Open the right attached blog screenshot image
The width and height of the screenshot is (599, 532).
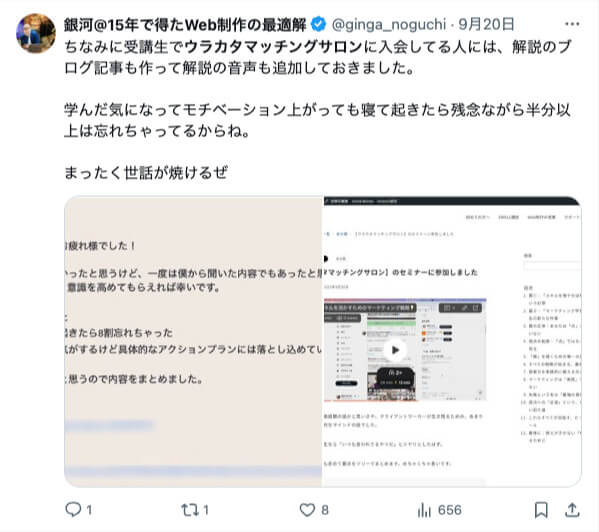(452, 341)
